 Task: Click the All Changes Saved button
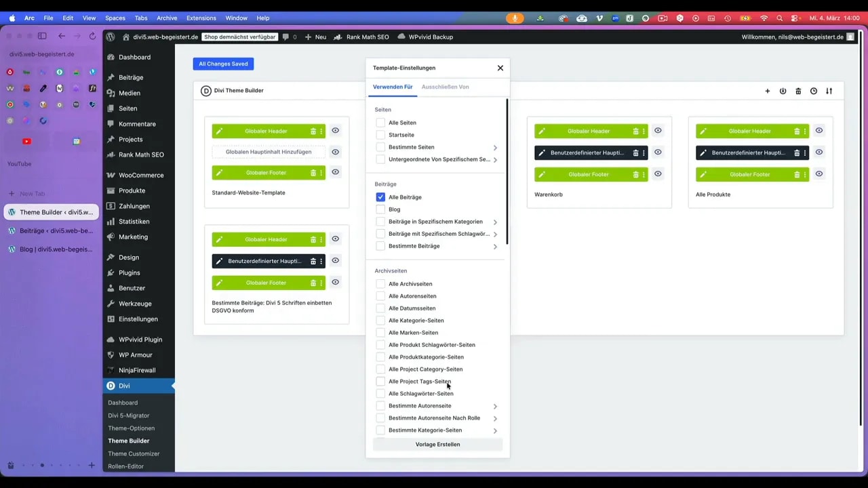click(223, 64)
